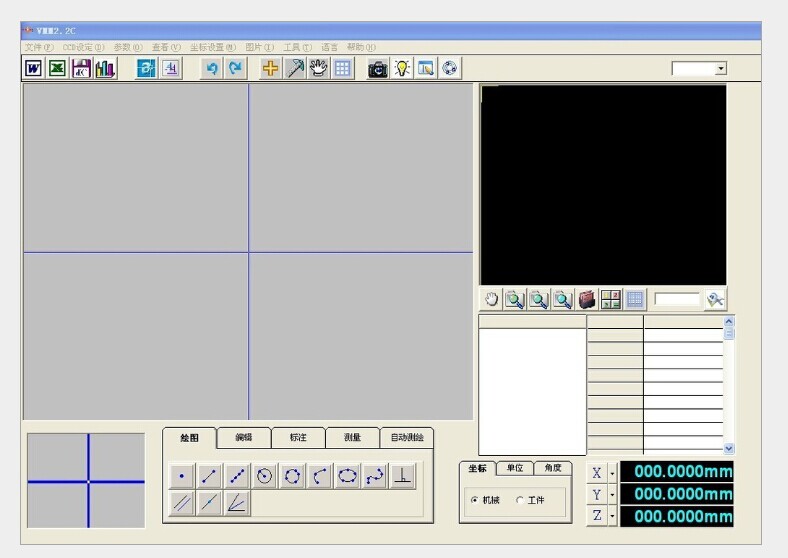Export to Excel using the green X icon

point(57,68)
